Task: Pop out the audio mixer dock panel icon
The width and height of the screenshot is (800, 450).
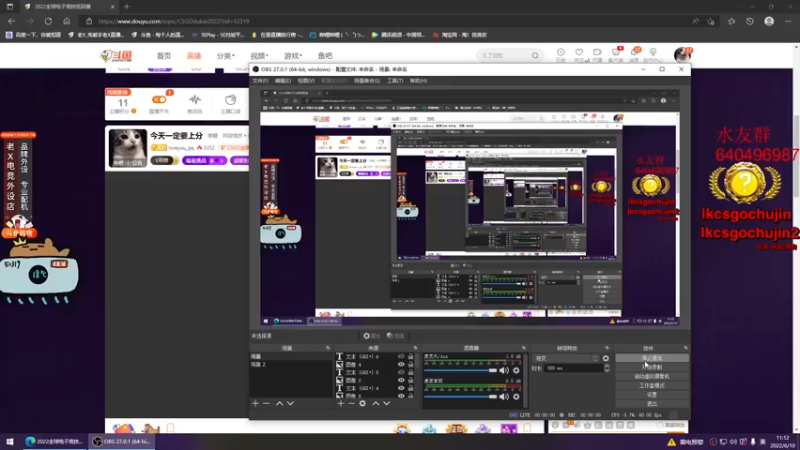Action: pyautogui.click(x=523, y=348)
